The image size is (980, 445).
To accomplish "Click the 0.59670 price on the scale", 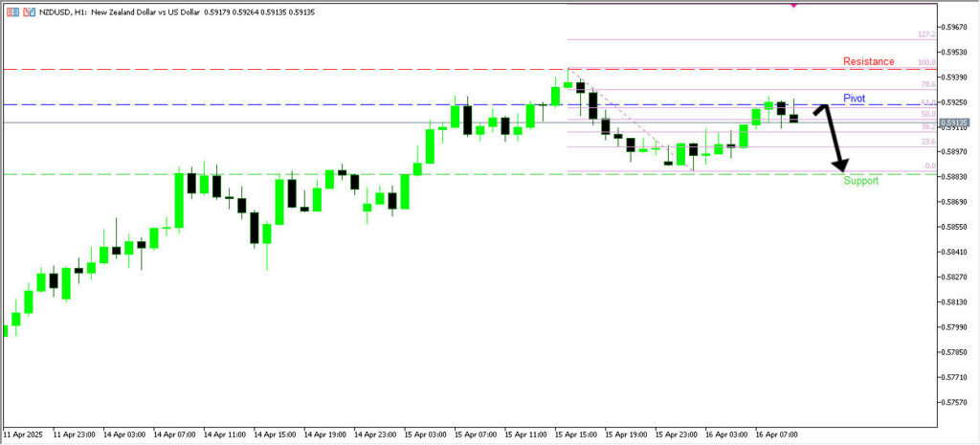I will click(957, 27).
